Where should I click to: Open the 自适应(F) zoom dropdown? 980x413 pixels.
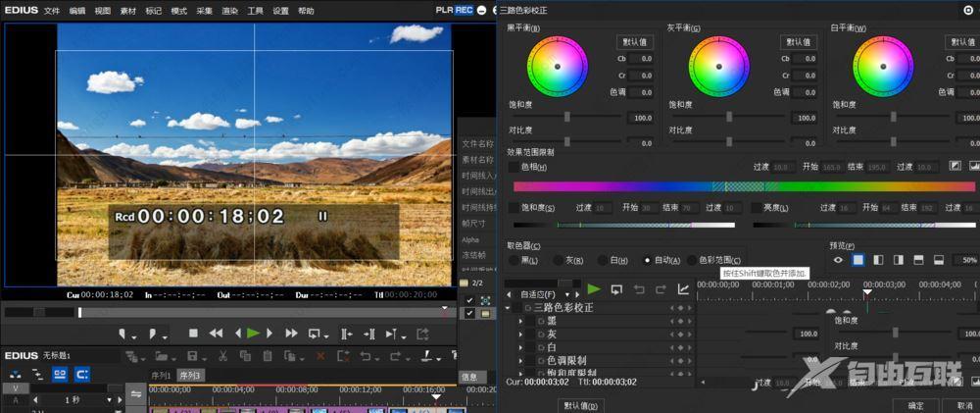tap(568, 294)
